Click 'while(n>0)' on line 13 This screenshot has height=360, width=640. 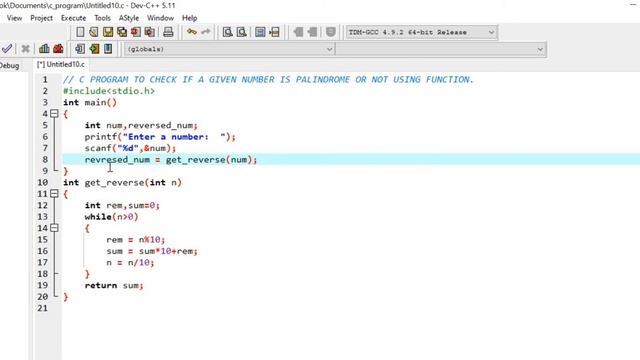111,217
